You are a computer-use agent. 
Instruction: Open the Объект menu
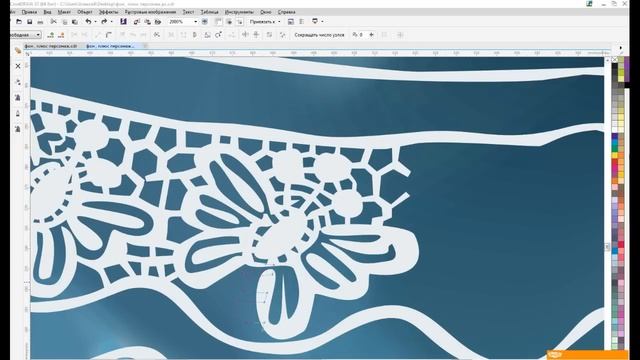point(85,12)
